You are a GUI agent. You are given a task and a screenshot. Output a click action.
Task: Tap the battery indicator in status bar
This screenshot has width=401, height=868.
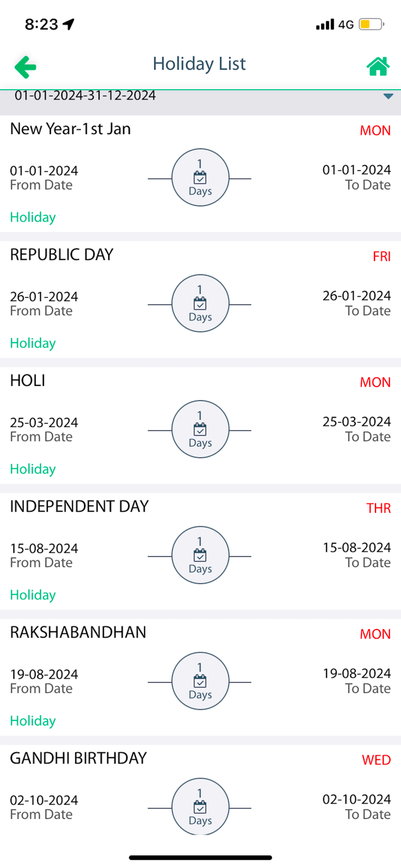[x=371, y=24]
